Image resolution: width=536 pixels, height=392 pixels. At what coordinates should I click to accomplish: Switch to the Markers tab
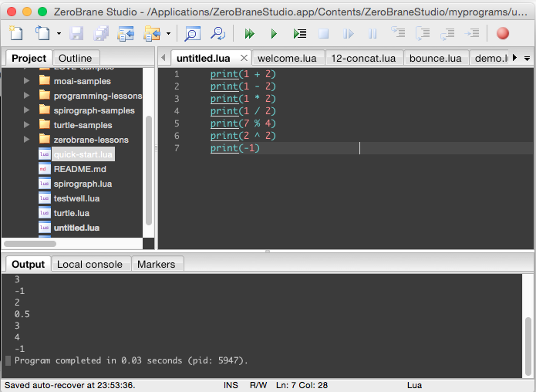157,265
